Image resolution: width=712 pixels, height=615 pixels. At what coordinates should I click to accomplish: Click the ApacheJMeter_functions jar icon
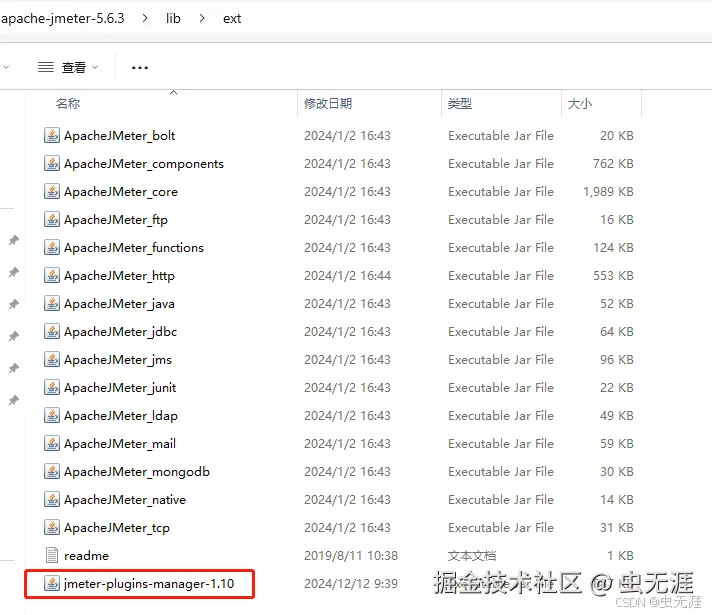pos(52,248)
